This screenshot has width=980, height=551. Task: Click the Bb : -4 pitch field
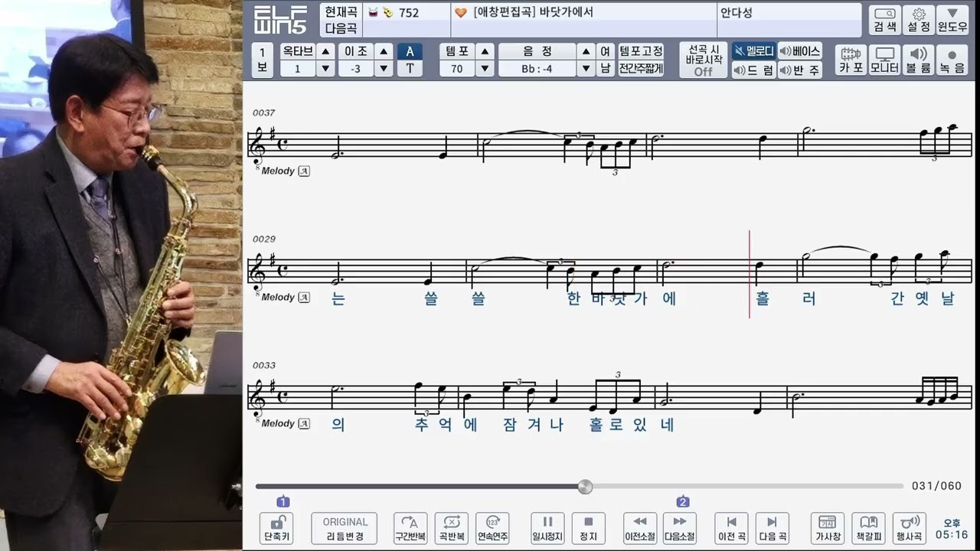pyautogui.click(x=537, y=69)
